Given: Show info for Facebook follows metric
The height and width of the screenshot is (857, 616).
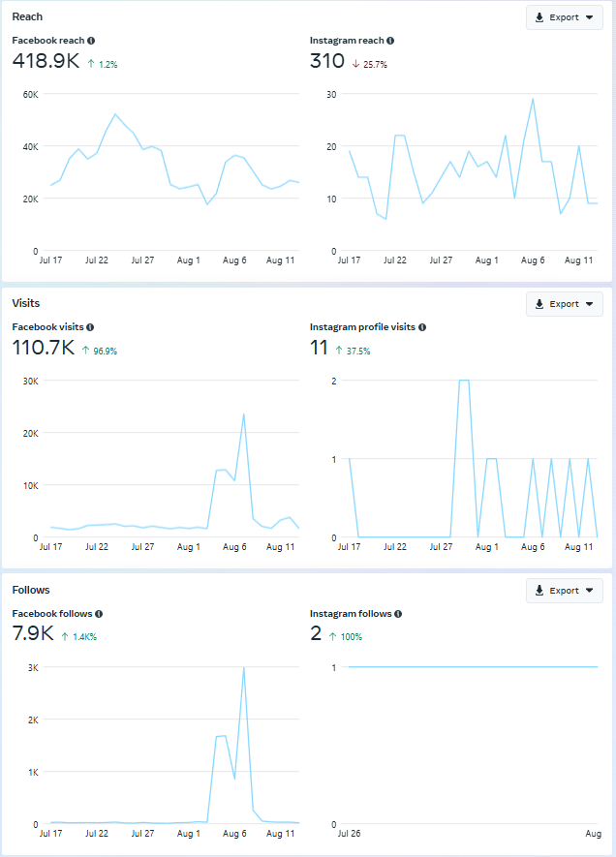Looking at the screenshot, I should (x=99, y=614).
